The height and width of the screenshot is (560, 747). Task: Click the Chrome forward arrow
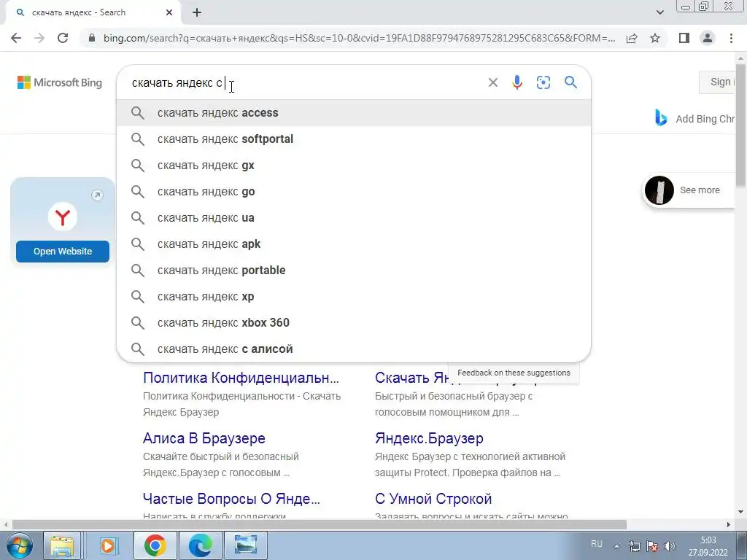(x=39, y=38)
